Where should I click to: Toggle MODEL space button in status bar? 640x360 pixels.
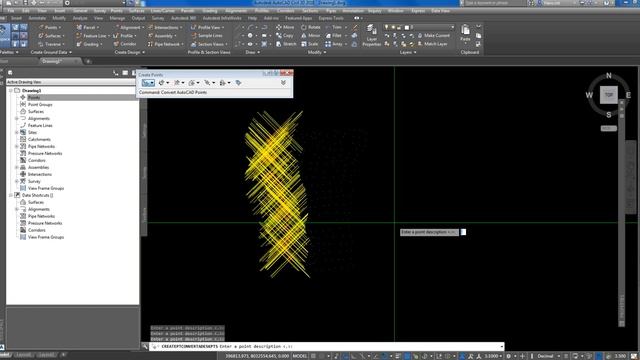pos(300,356)
